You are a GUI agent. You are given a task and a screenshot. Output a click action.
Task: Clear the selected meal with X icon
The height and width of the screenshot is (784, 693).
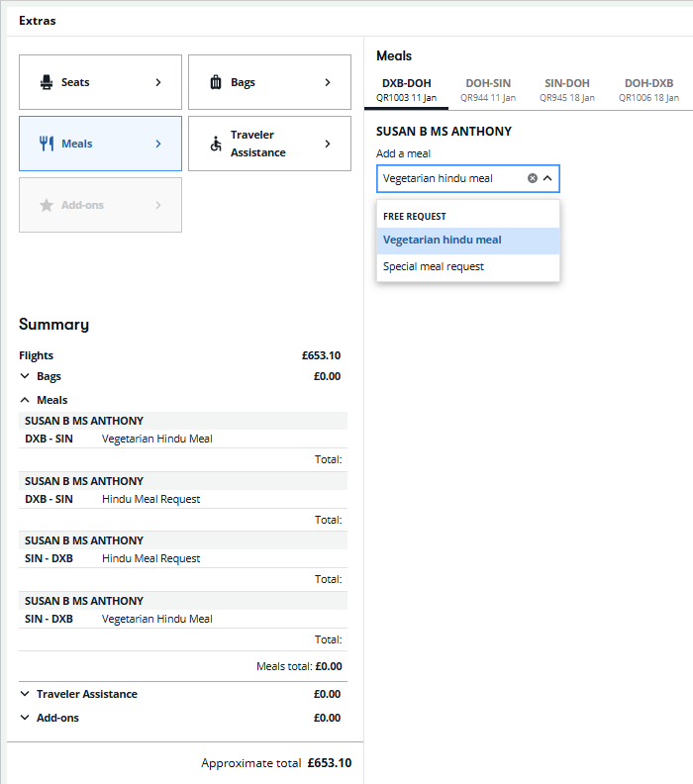pyautogui.click(x=533, y=178)
